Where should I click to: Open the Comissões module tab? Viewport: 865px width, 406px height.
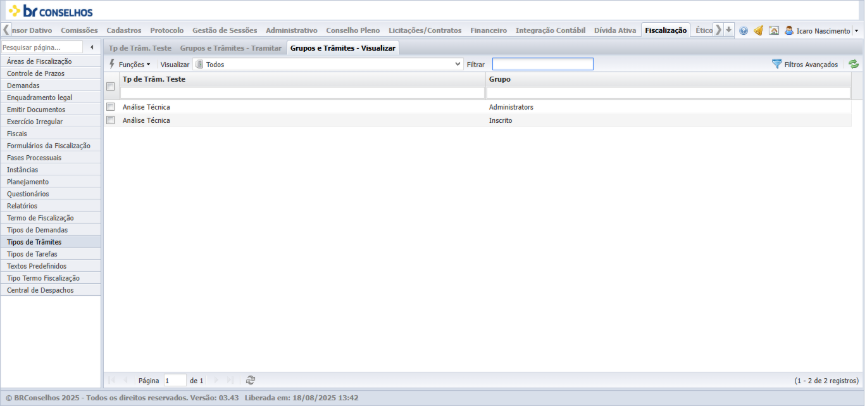coord(79,30)
